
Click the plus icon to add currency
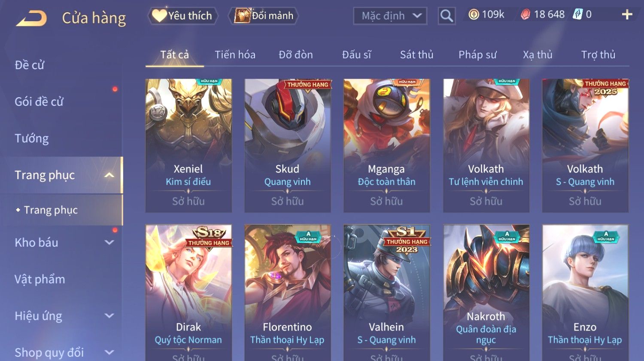click(627, 15)
